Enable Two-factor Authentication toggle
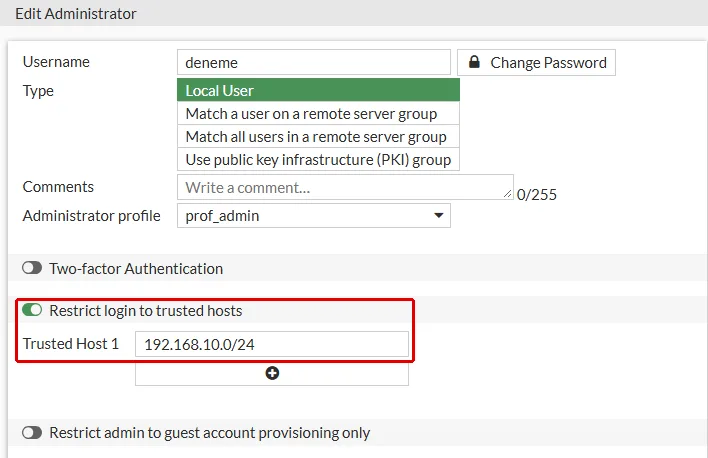 [x=32, y=268]
